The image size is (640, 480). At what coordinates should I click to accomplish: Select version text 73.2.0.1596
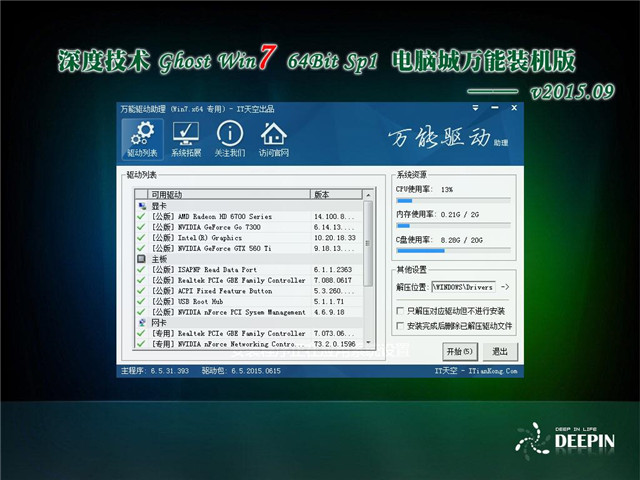pos(335,344)
